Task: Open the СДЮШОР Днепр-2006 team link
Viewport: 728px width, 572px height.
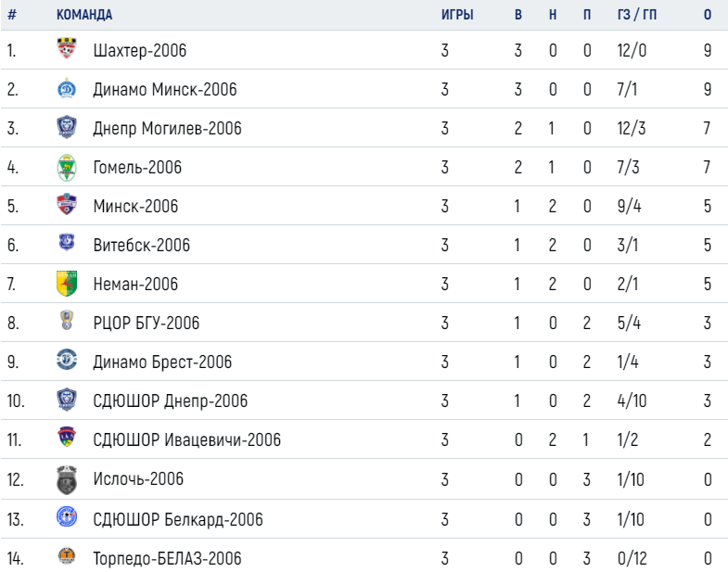Action: (171, 401)
